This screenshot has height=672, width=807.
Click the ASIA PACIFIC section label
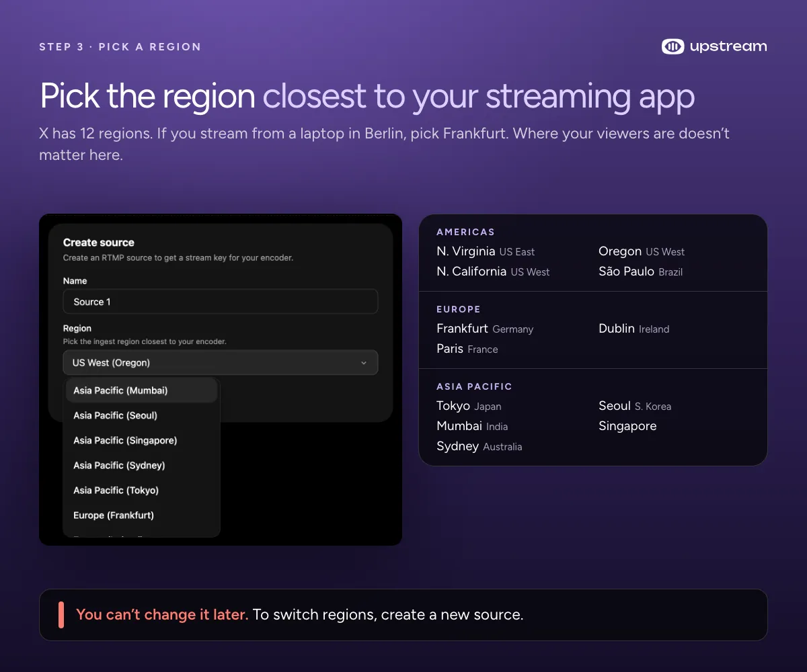point(474,386)
